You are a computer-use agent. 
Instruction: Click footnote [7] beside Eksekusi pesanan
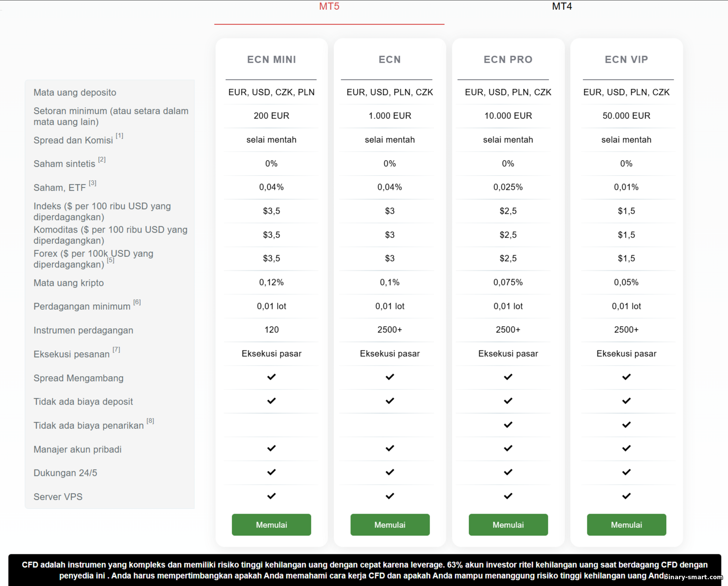coord(116,350)
